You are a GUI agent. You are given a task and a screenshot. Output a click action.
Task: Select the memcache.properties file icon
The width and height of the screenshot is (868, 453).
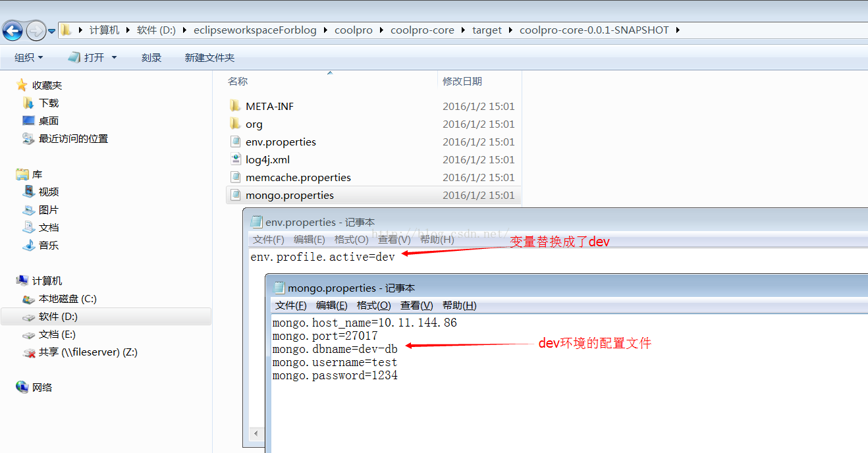(x=236, y=177)
